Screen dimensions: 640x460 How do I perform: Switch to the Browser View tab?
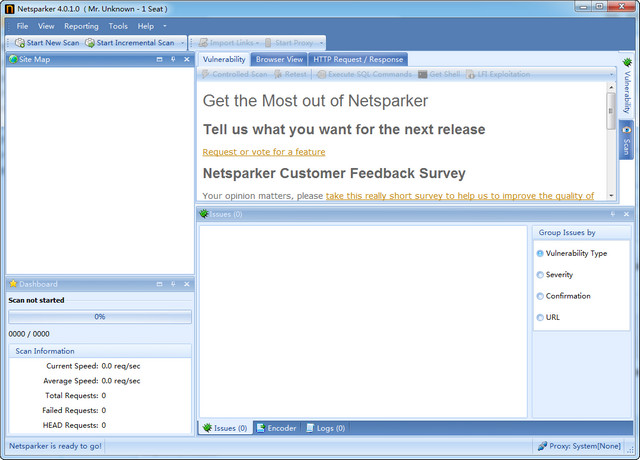coord(279,59)
